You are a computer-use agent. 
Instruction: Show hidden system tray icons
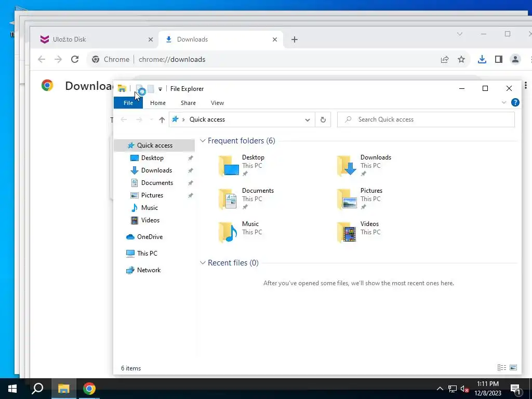pos(440,389)
